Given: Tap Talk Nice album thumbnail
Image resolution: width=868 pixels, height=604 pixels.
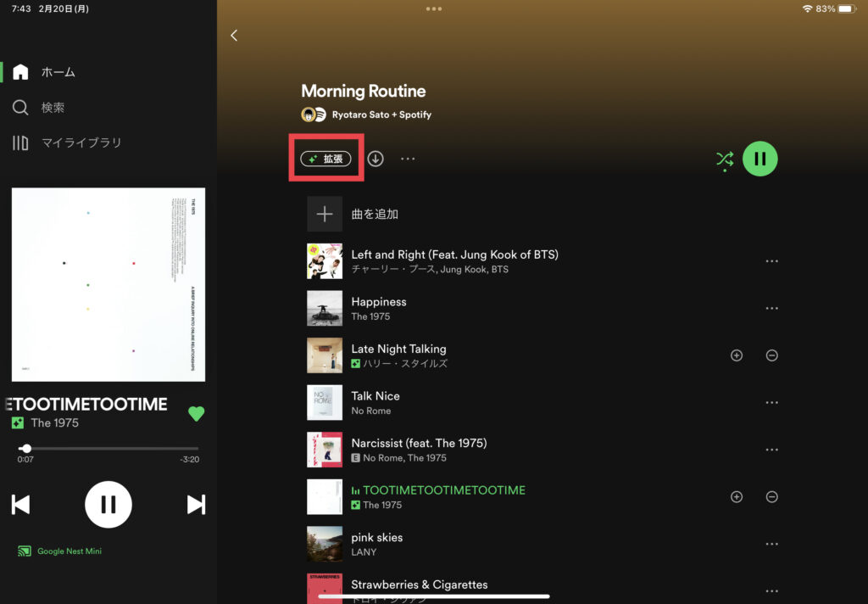Looking at the screenshot, I should [x=325, y=402].
